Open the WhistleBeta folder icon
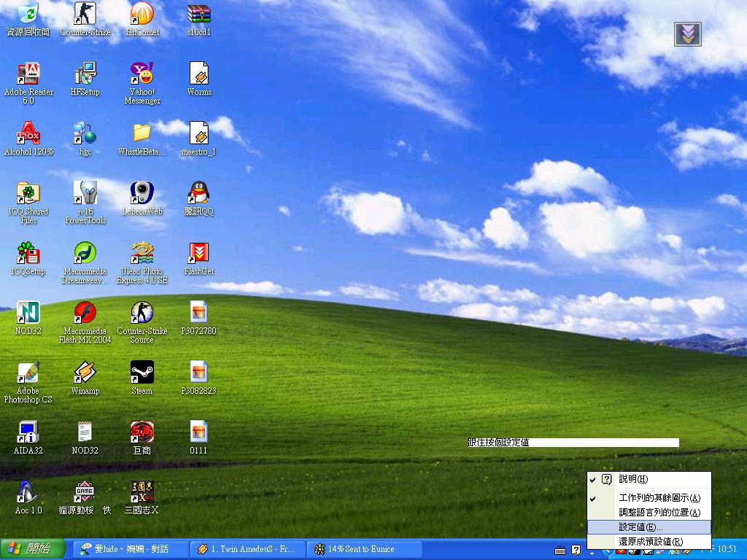747x560 pixels. [142, 139]
